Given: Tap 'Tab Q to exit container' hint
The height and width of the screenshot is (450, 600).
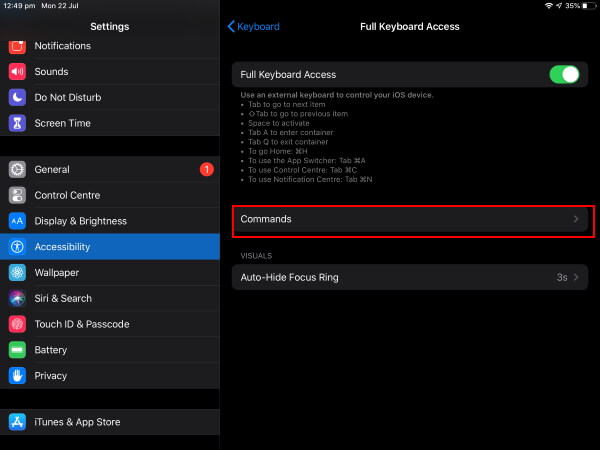Looking at the screenshot, I should 288,142.
